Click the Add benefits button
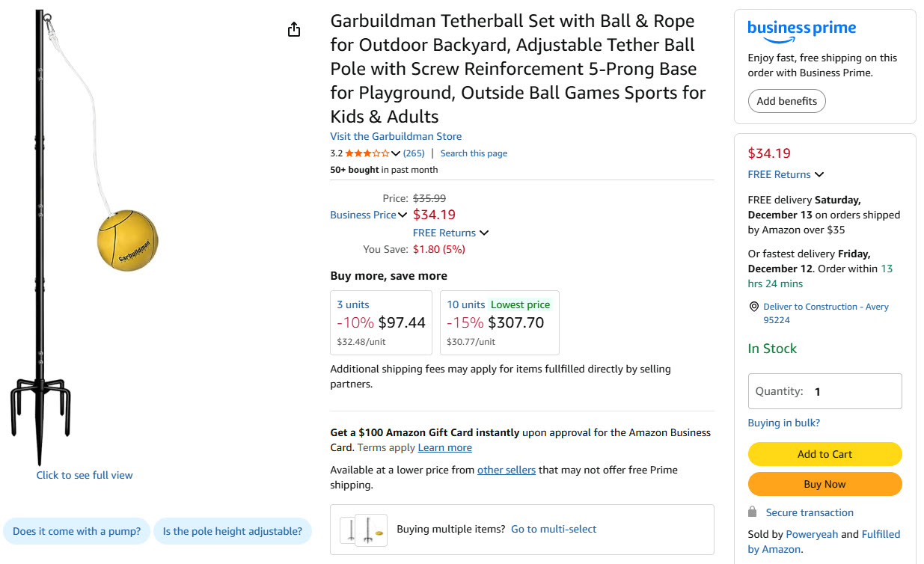The image size is (924, 564). click(x=786, y=101)
